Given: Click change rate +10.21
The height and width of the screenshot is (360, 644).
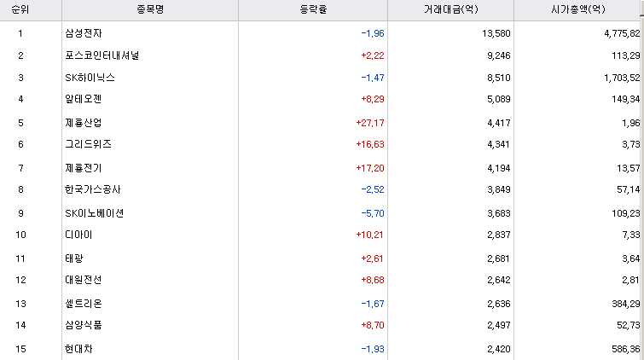Looking at the screenshot, I should coord(369,235).
